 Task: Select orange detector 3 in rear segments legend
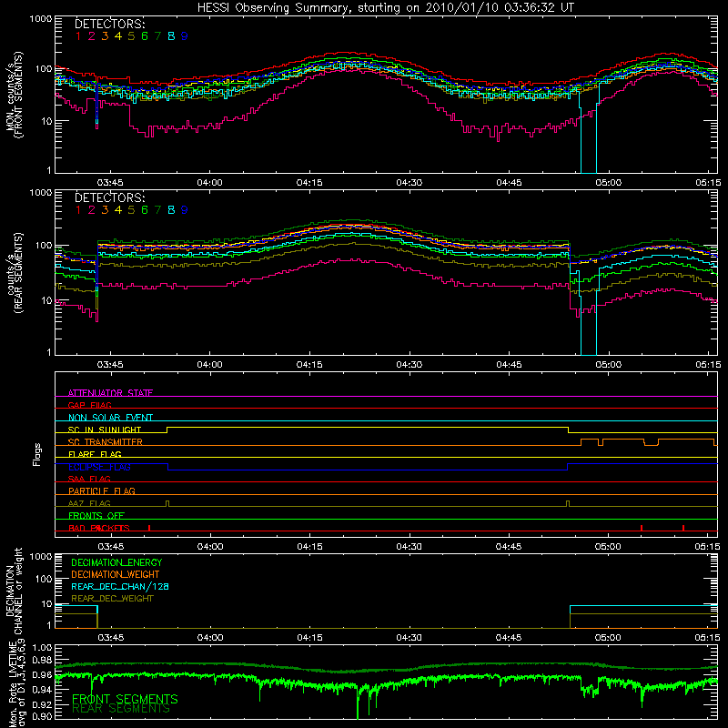(105, 210)
